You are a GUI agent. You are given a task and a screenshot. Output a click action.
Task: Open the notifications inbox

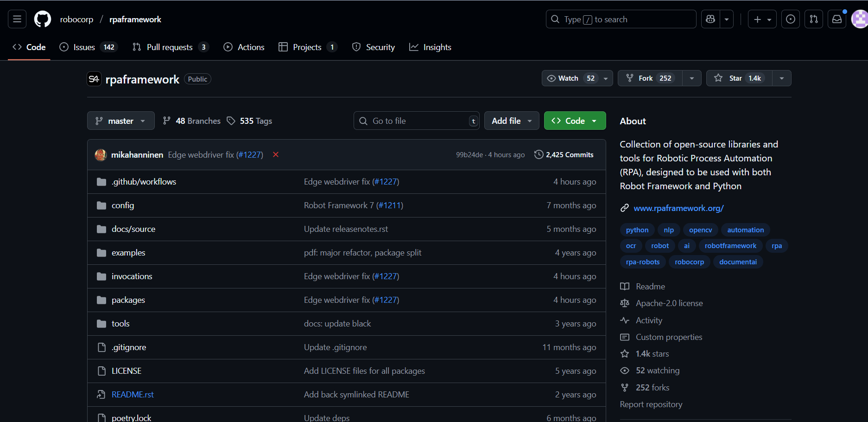click(837, 19)
